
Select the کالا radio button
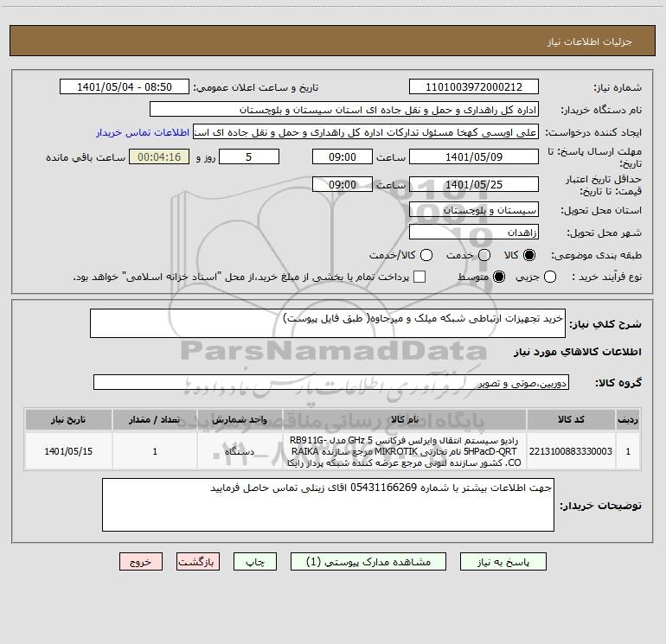(x=529, y=255)
